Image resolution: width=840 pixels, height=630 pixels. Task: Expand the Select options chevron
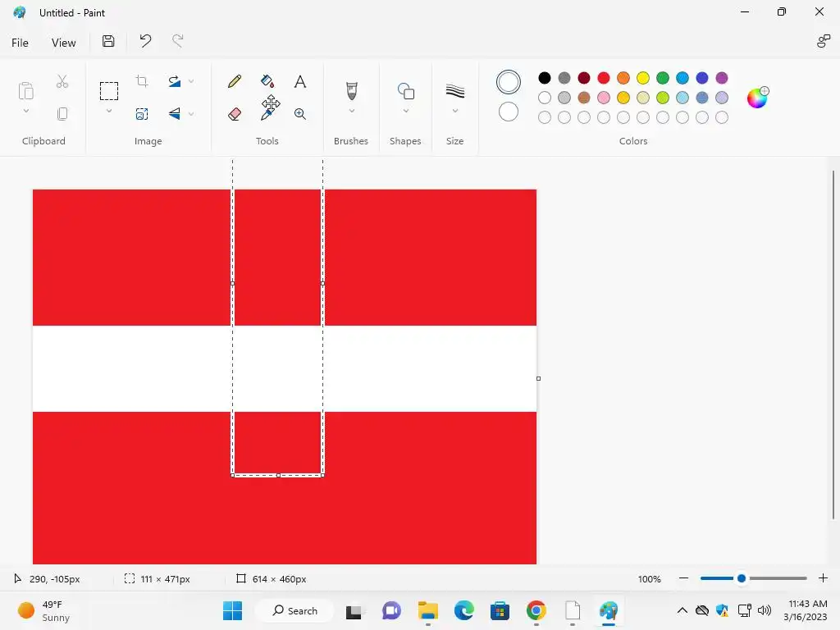tap(109, 111)
